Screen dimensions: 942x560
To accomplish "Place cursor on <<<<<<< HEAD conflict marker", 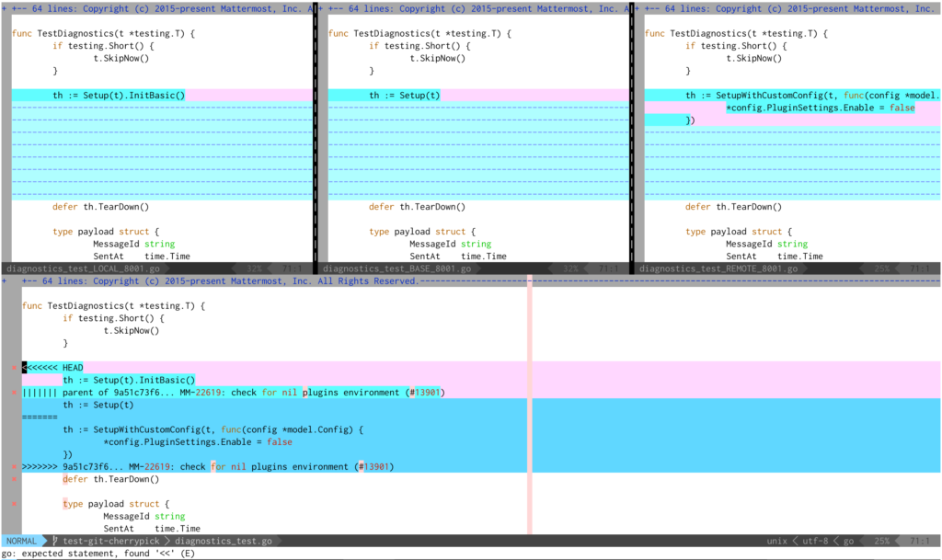I will pos(52,367).
